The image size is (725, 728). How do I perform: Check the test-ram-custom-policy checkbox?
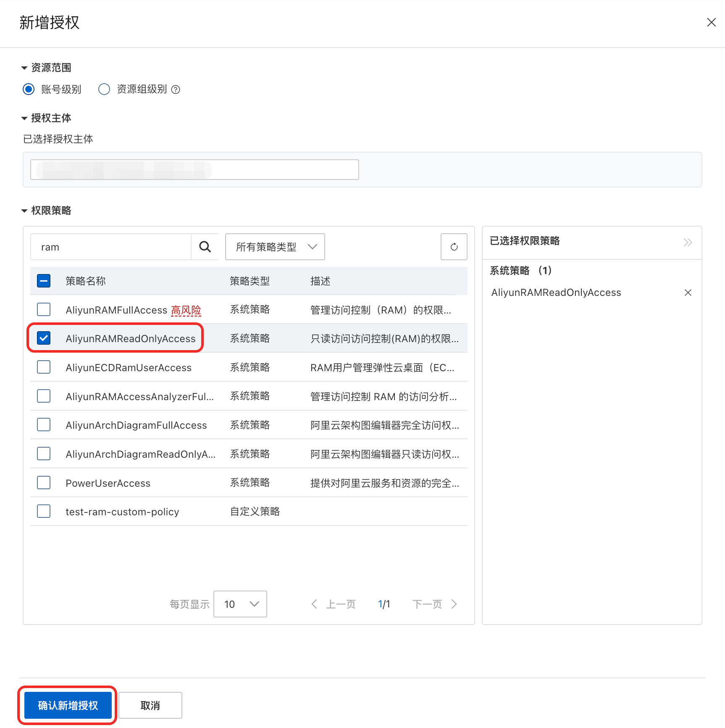click(44, 511)
